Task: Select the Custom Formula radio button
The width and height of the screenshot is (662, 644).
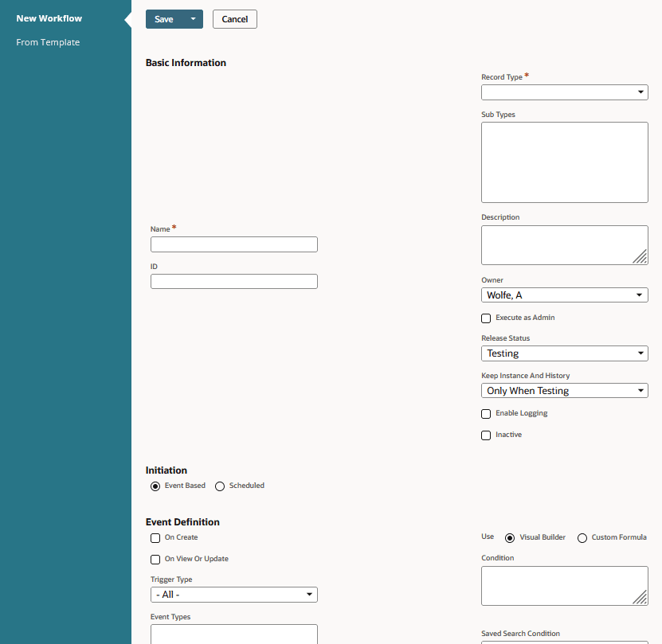Action: [582, 538]
